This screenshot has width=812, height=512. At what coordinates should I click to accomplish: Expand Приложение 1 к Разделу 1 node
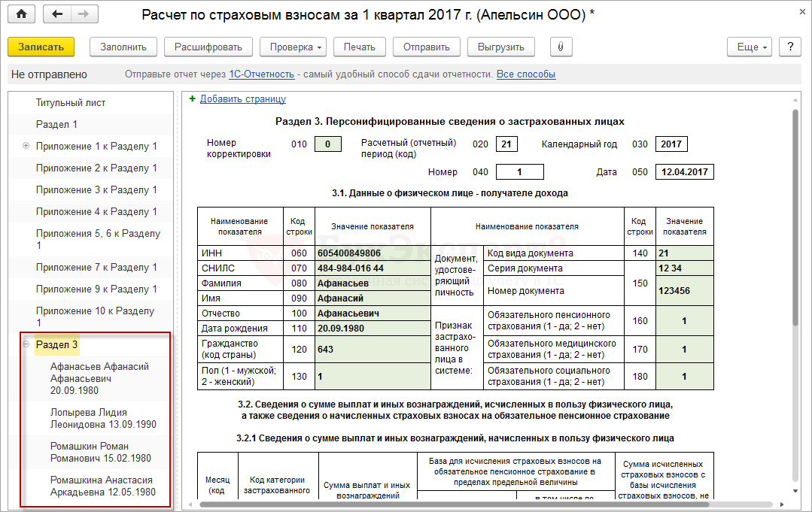(26, 146)
